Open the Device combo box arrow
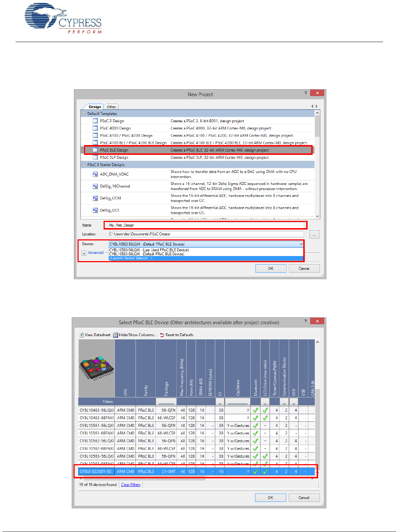 [x=301, y=244]
